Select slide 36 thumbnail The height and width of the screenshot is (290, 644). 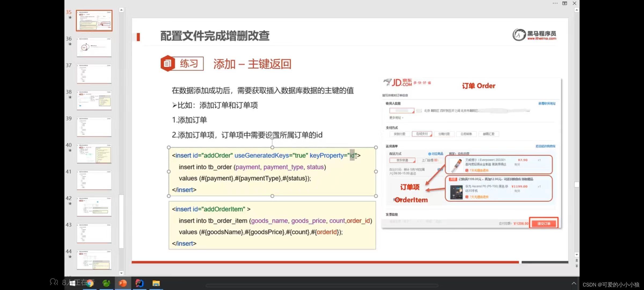pos(94,47)
